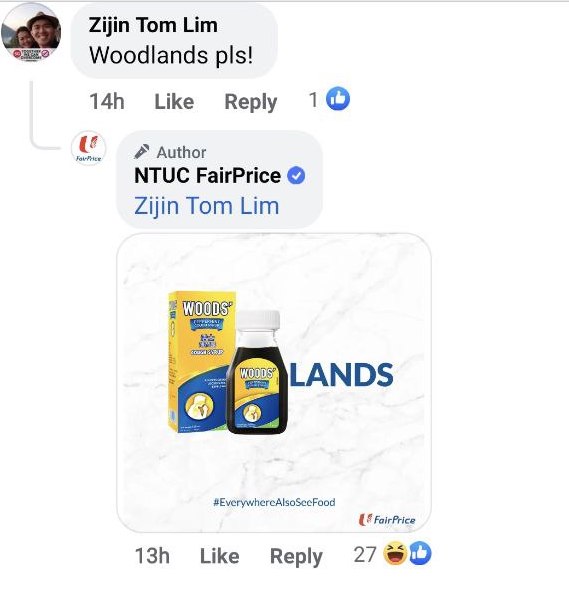Like the NTUC FairPrice reply
Screen dimensions: 569x597
pyautogui.click(x=219, y=555)
